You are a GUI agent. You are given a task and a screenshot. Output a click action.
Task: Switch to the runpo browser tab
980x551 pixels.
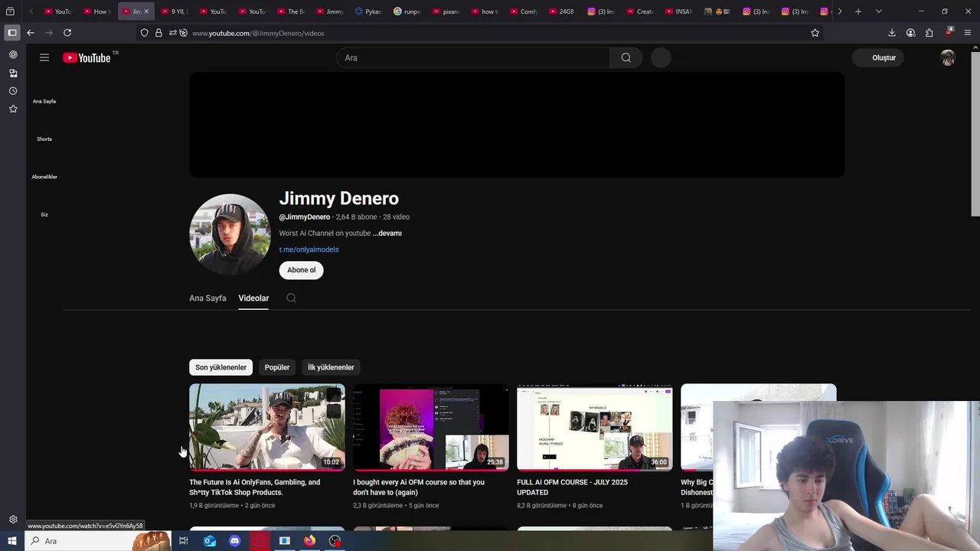(x=407, y=11)
